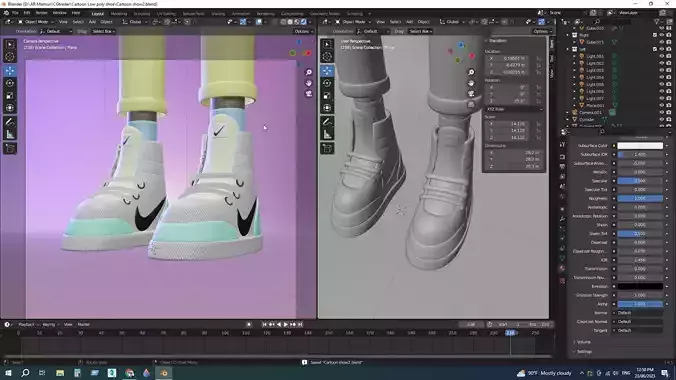Viewport: 676px width, 380px height.
Task: Toggle the auto keying record button
Action: (249, 324)
